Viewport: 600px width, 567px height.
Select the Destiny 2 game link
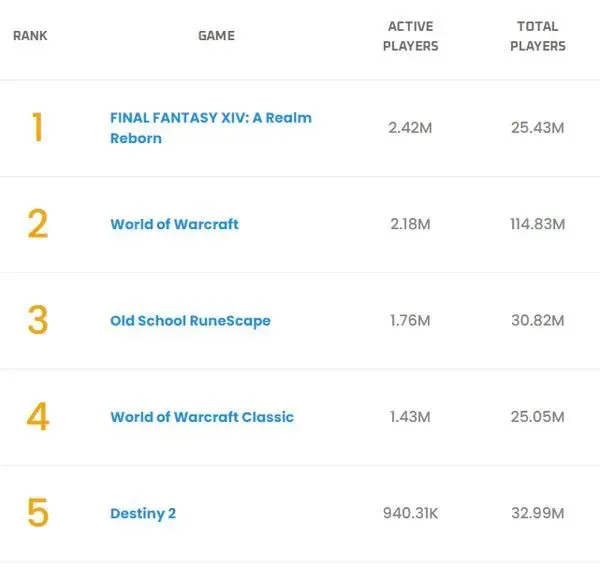[143, 513]
